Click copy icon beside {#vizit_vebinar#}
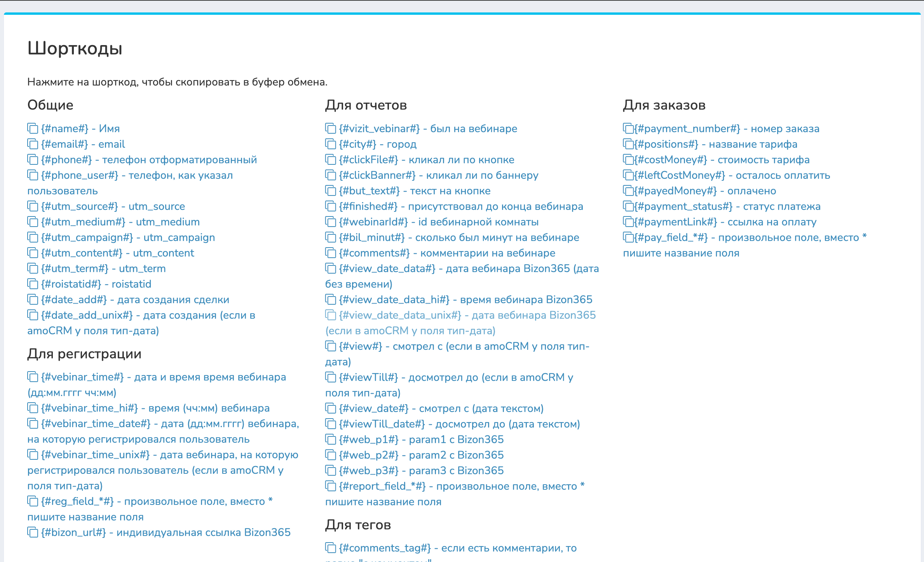The height and width of the screenshot is (562, 924). click(x=330, y=128)
